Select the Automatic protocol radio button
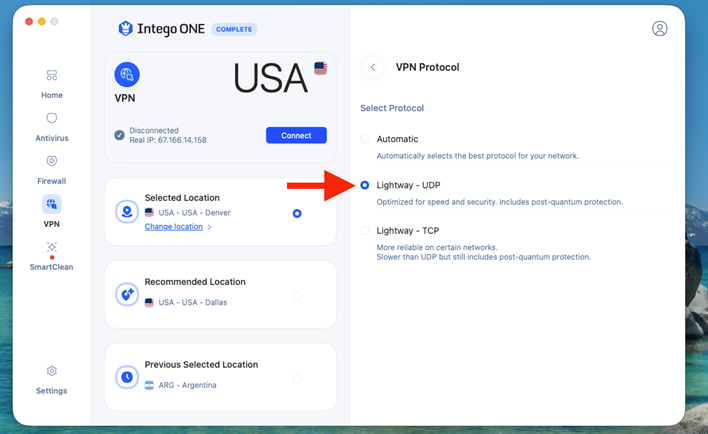This screenshot has height=434, width=708. 364,139
